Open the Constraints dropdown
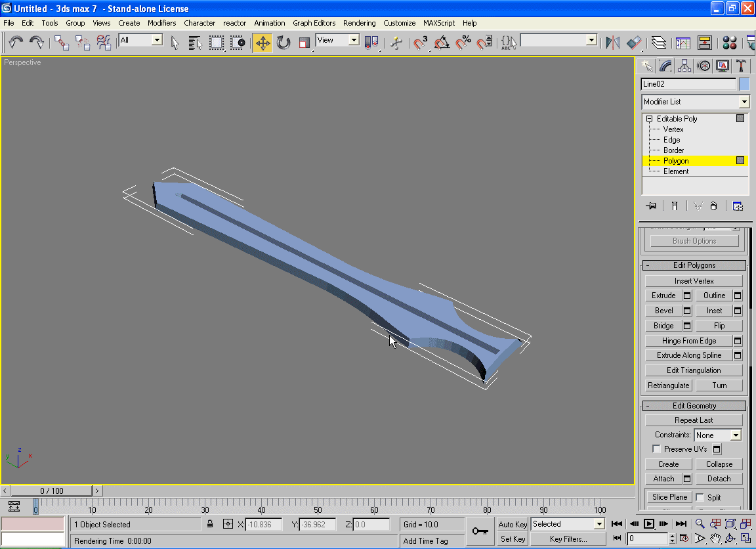The image size is (756, 549). (736, 435)
